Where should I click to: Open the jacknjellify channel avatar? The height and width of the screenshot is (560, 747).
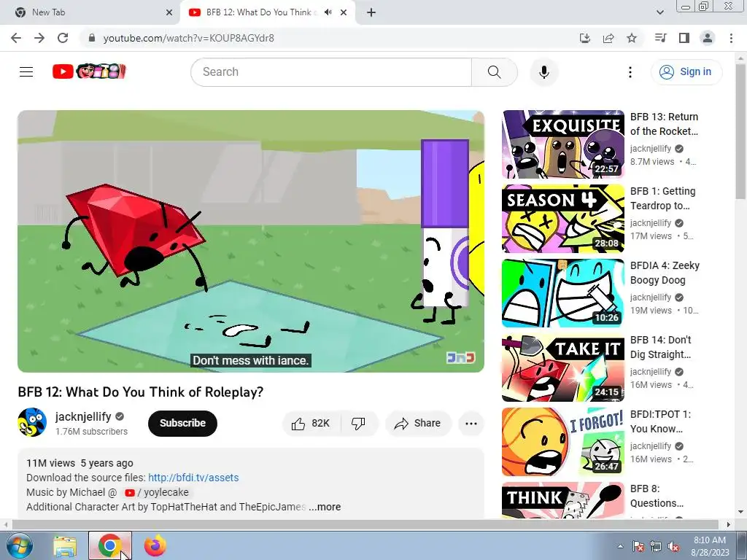(x=32, y=422)
